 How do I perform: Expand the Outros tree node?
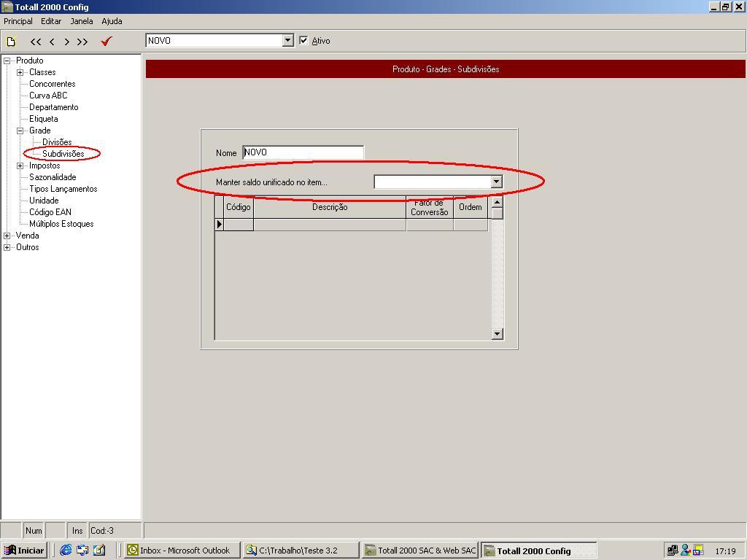coord(7,248)
